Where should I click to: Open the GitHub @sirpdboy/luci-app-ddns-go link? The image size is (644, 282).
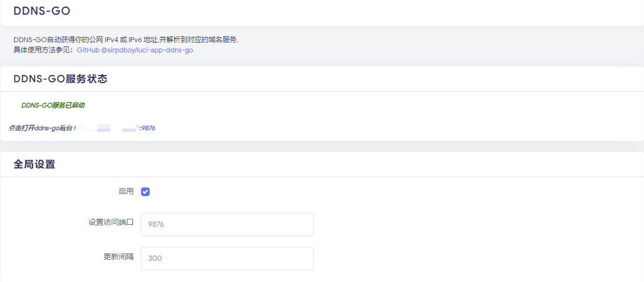click(x=135, y=50)
